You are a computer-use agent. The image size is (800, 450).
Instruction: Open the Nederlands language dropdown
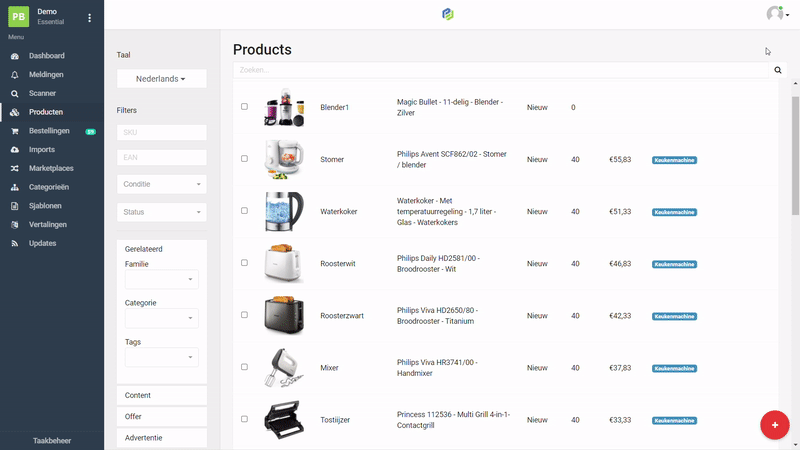(x=161, y=78)
